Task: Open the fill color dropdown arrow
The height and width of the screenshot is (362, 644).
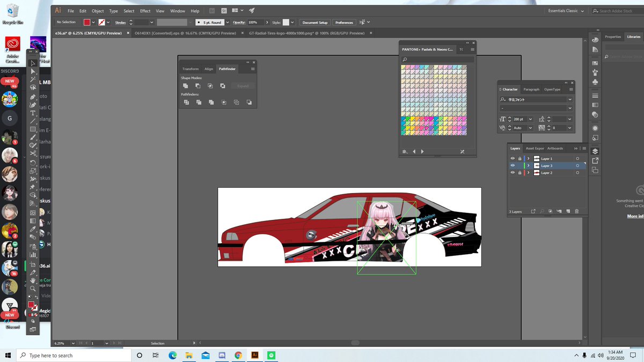Action: click(x=94, y=23)
